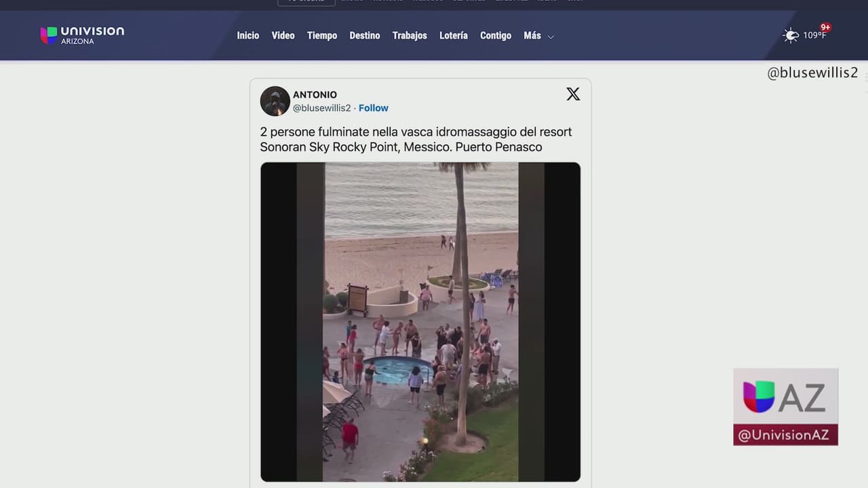Click the sun weather icon in the header
Viewport: 868px width, 488px height.
[791, 35]
